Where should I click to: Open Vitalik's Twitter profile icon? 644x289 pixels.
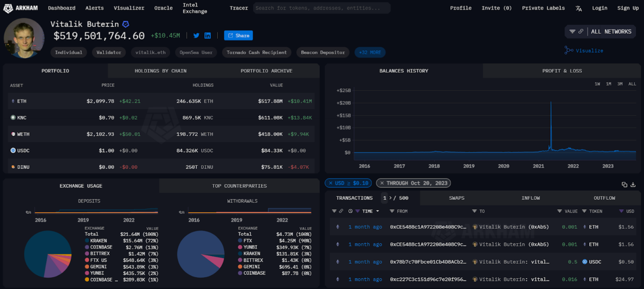(196, 35)
